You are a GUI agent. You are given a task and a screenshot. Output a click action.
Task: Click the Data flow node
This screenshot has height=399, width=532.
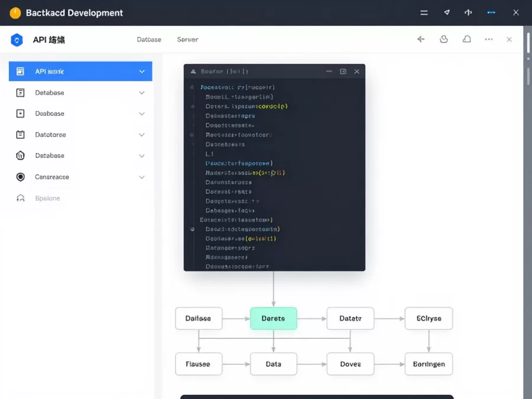pyautogui.click(x=274, y=364)
